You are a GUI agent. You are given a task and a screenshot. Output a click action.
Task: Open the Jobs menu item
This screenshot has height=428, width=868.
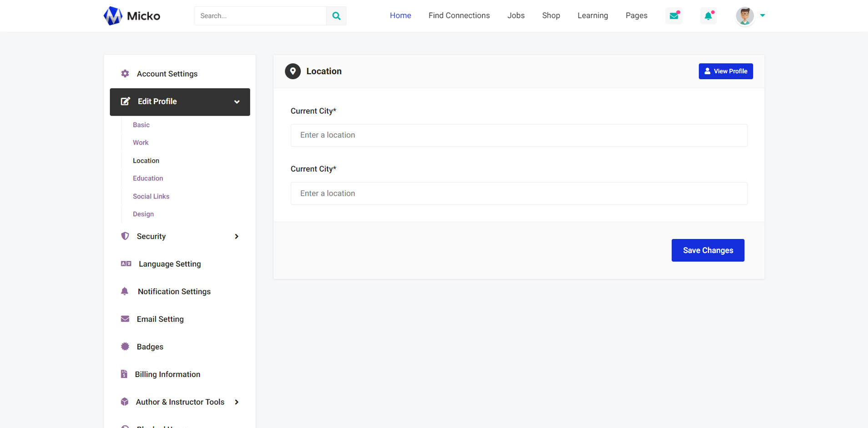[x=516, y=15]
